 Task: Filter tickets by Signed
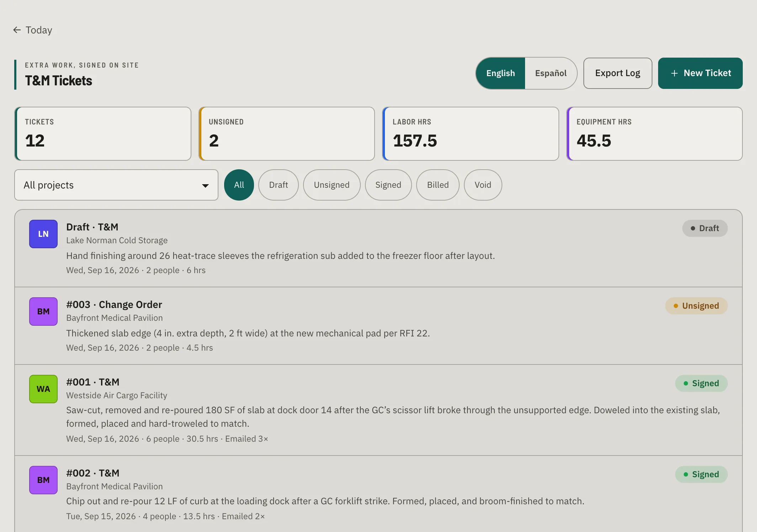pyautogui.click(x=388, y=185)
